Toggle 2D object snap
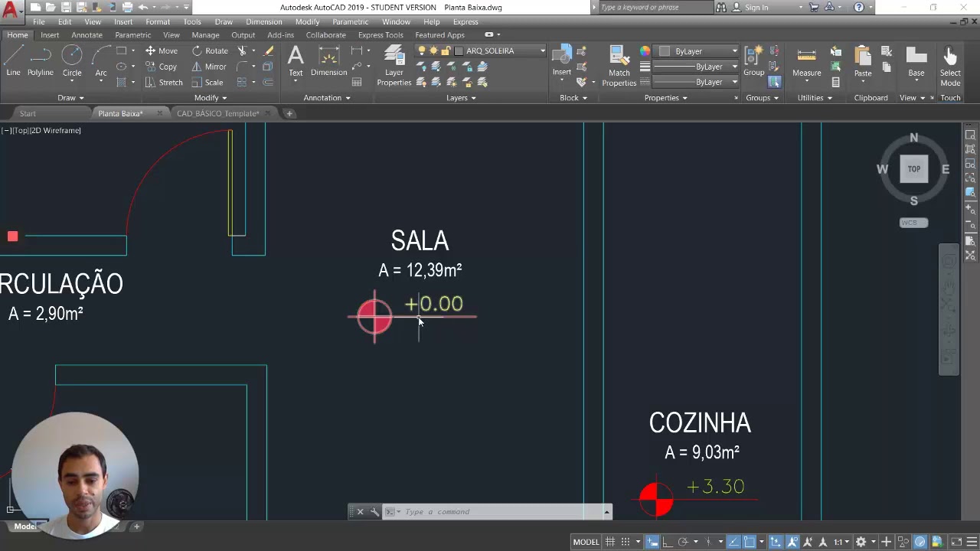980x551 pixels. point(750,542)
